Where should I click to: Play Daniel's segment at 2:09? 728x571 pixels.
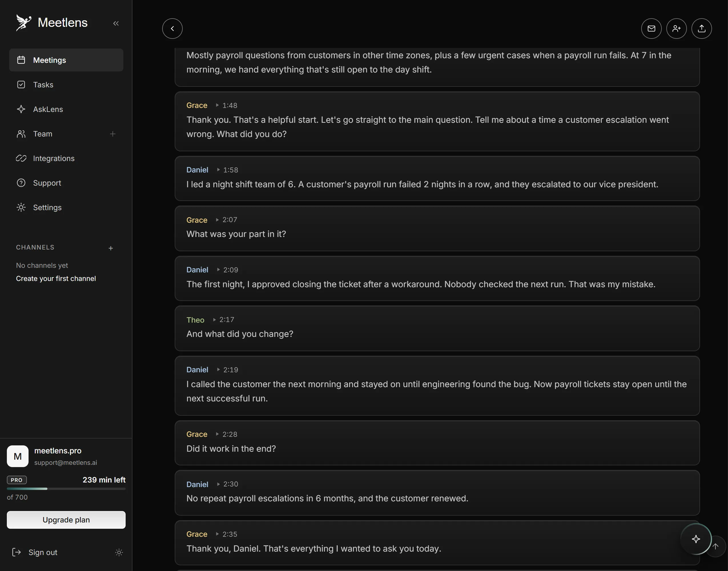click(x=227, y=270)
